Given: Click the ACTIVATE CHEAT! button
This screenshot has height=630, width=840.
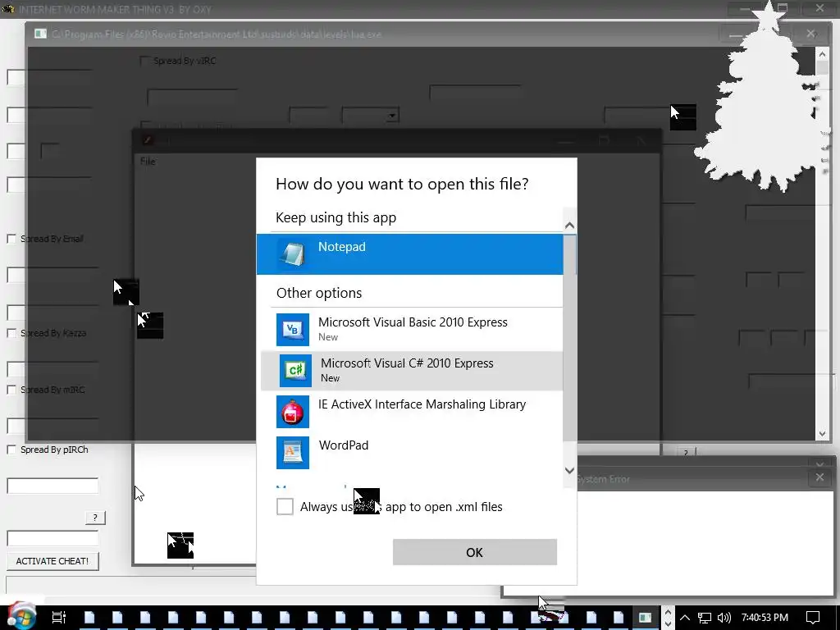Looking at the screenshot, I should (x=52, y=561).
